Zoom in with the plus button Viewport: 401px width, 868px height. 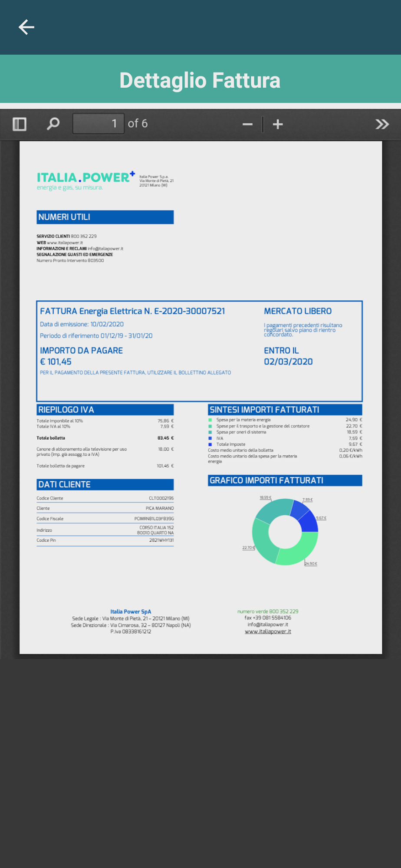pos(278,125)
